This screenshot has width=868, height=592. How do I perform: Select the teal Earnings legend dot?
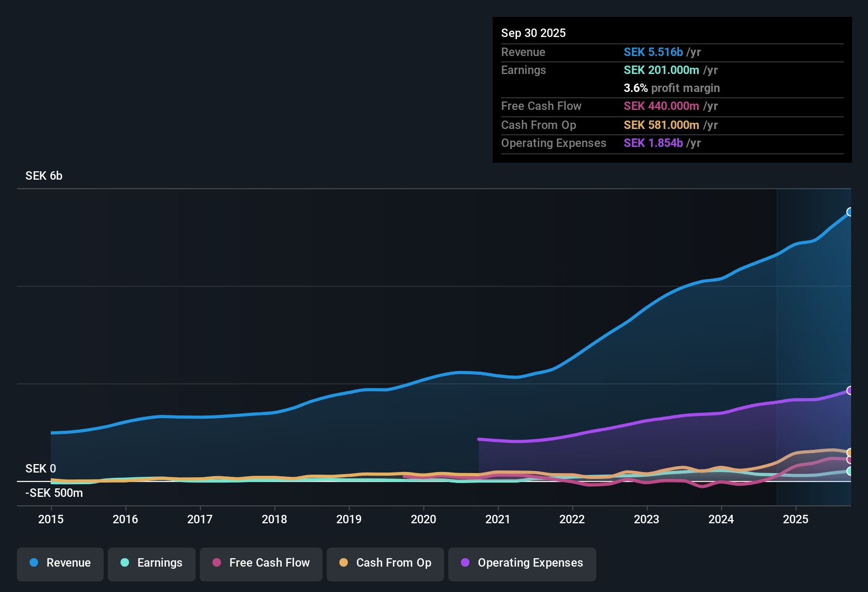pyautogui.click(x=125, y=563)
